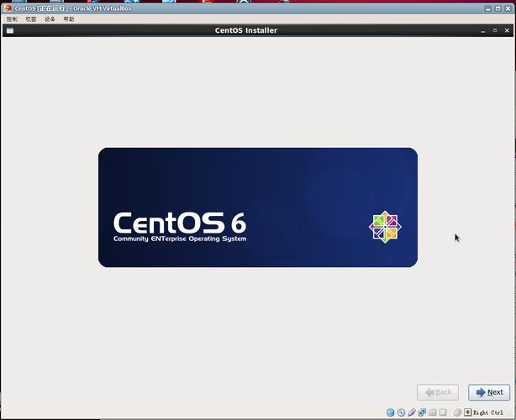Image resolution: width=516 pixels, height=420 pixels.
Task: Click the mouse integration status icon
Action: click(x=457, y=412)
